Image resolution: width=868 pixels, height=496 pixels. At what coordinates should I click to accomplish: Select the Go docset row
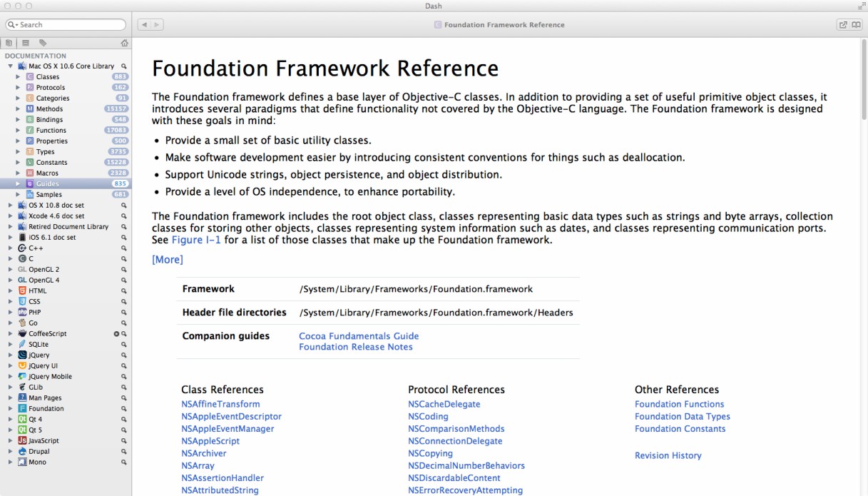(x=66, y=323)
